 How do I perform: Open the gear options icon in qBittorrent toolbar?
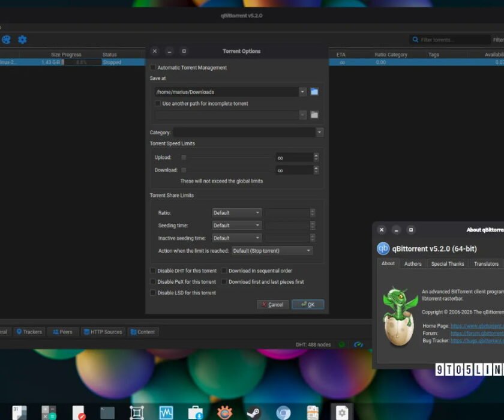point(22,40)
